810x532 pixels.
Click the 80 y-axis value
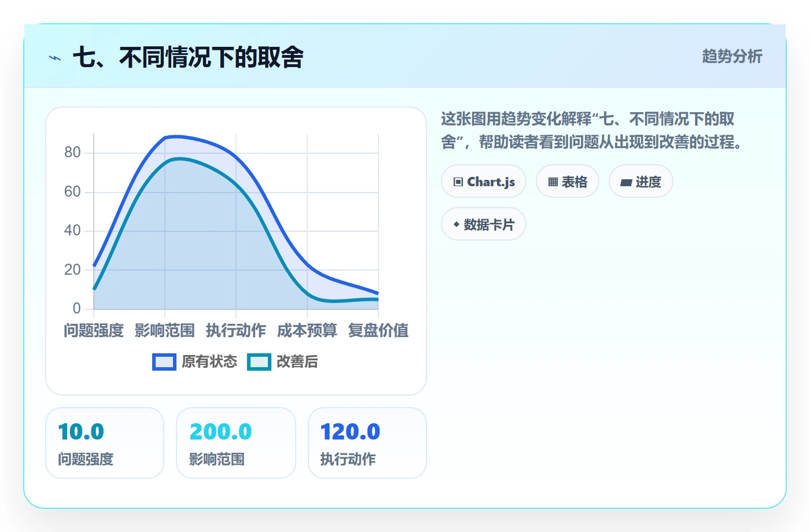tap(72, 153)
